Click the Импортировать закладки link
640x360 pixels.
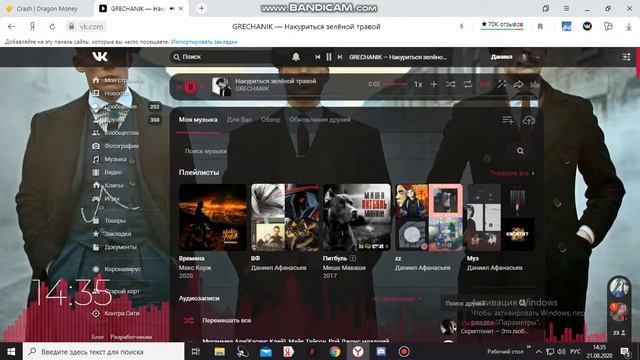coord(204,42)
